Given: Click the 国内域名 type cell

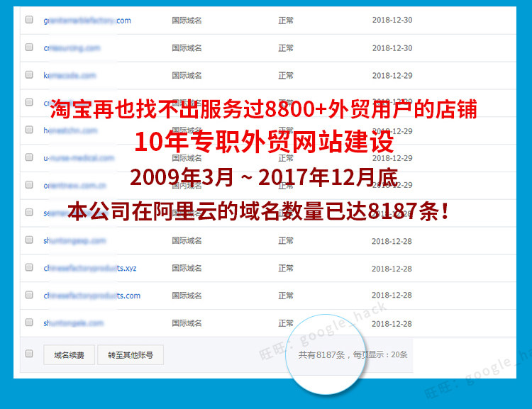Looking at the screenshot, I should pyautogui.click(x=187, y=186).
